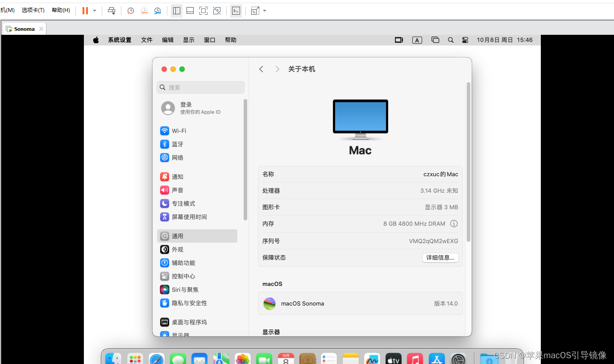Enter full screen mode via toolbar icon
614x364 pixels.
tap(203, 11)
